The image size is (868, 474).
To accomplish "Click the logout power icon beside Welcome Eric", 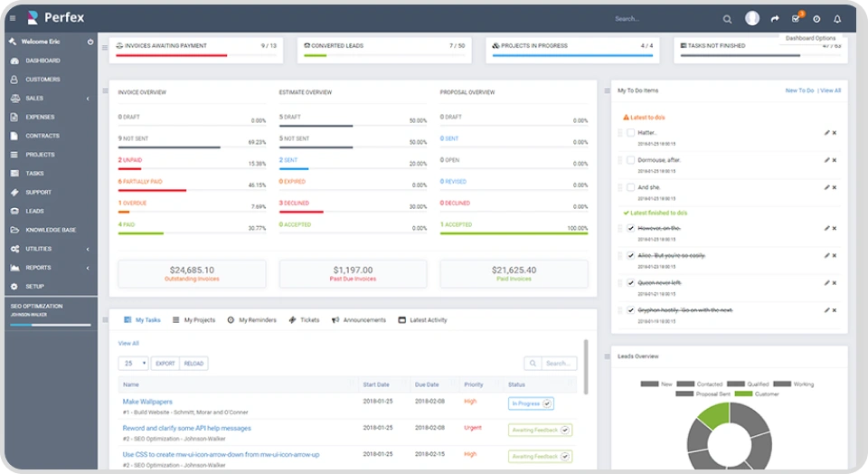I will 90,42.
